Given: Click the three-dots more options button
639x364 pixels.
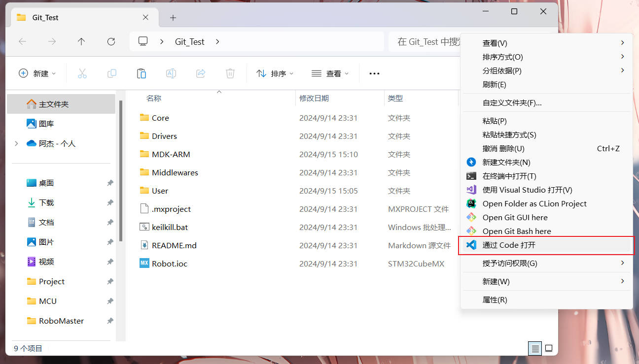Looking at the screenshot, I should pos(374,73).
